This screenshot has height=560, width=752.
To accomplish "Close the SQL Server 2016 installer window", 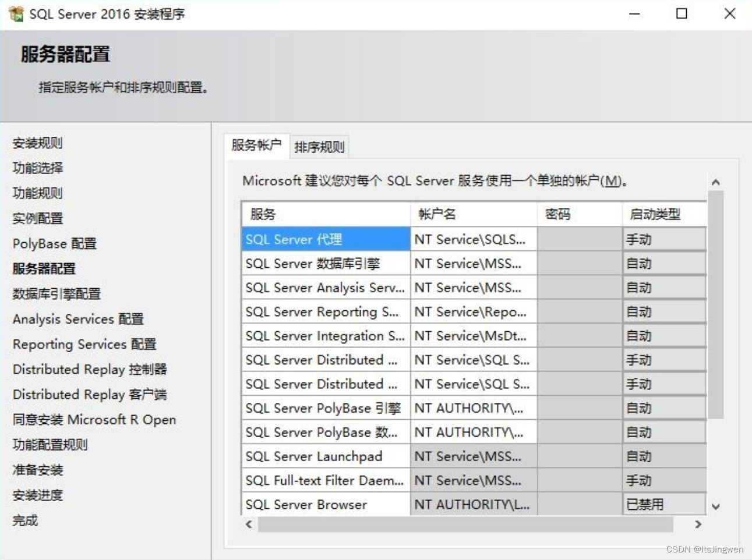I will pos(729,13).
